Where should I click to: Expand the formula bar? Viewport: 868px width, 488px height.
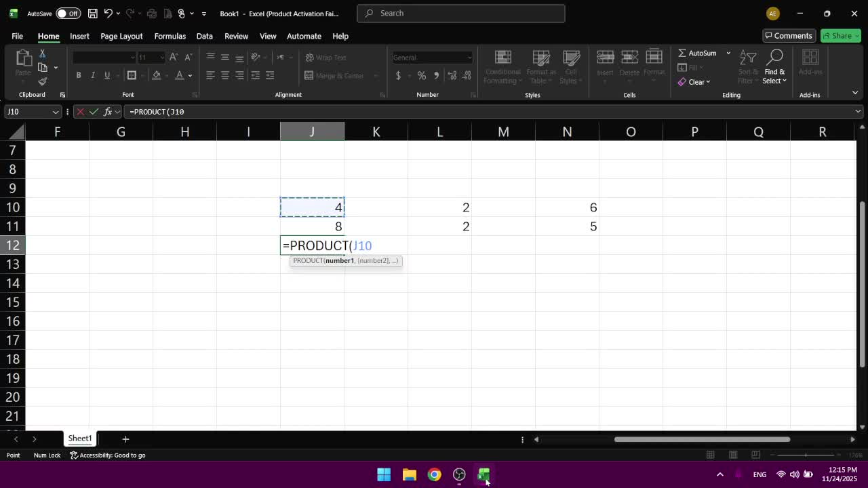(858, 111)
